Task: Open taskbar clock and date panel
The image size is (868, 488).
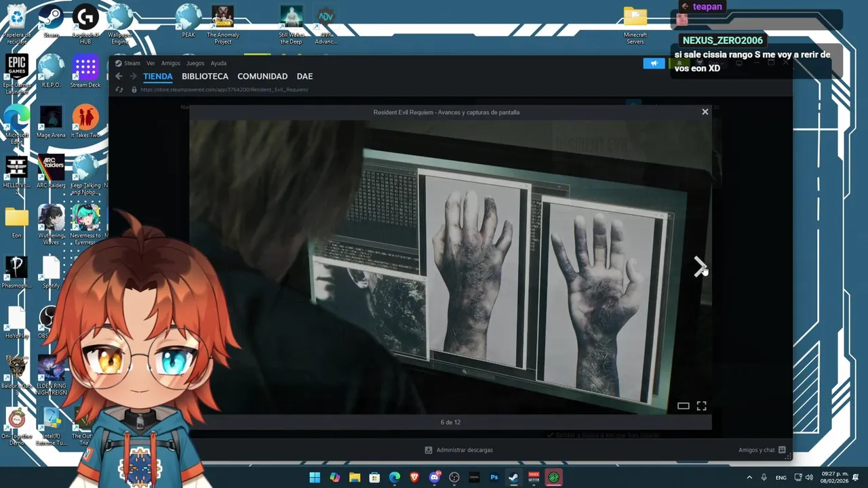Action: 835,477
